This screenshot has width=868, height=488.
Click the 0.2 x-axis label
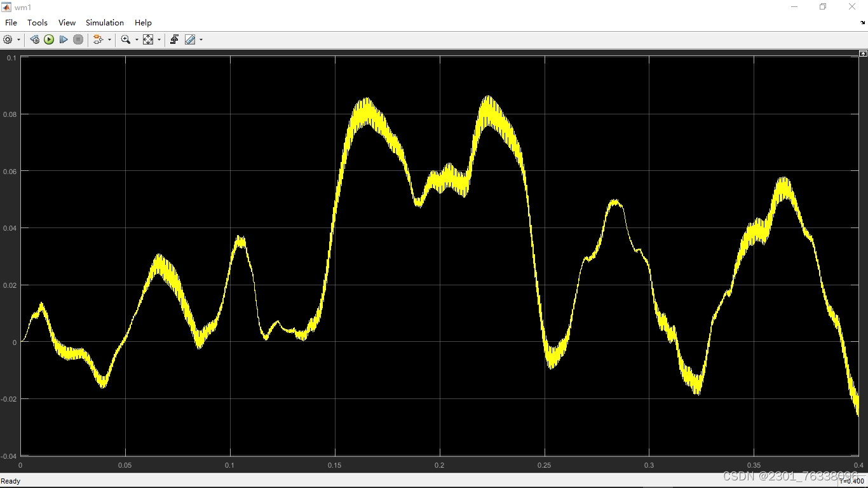point(440,465)
